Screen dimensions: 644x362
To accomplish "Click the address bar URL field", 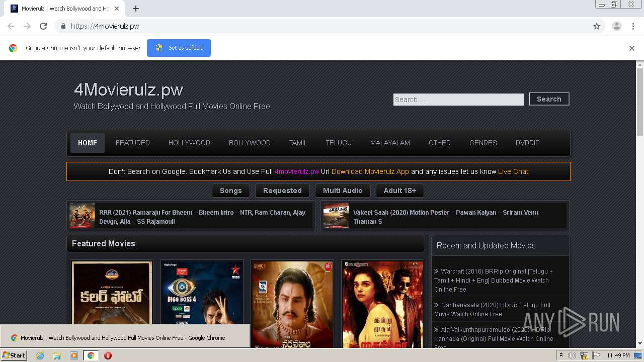I will point(322,26).
